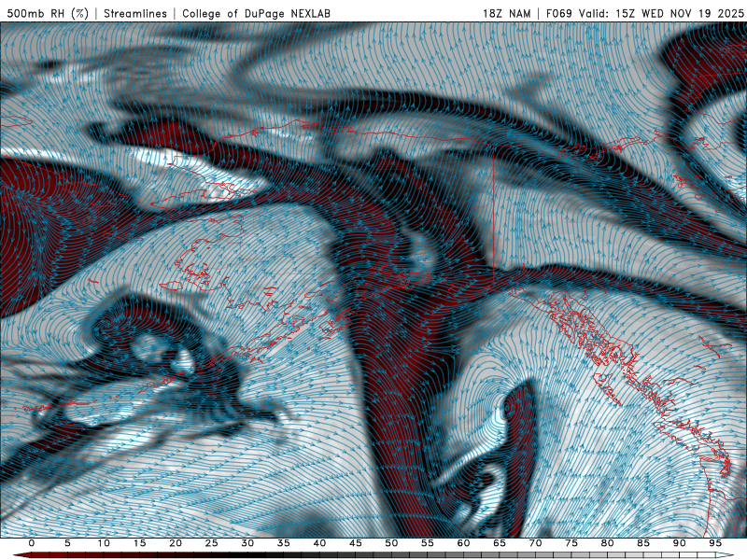
Task: Click the "Valid: 15Z WED NOV 19 2025" text
Action: (661, 13)
